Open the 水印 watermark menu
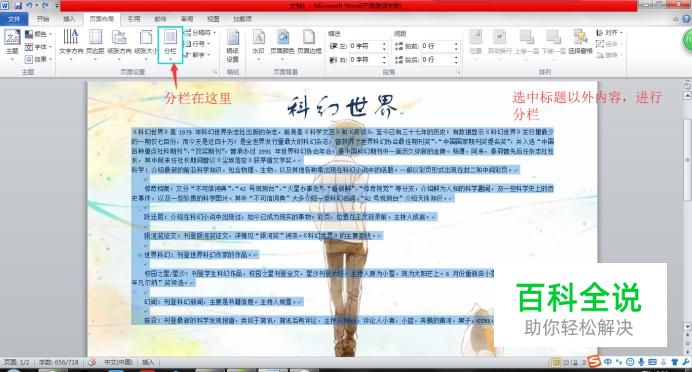Image resolution: width=692 pixels, height=372 pixels. click(258, 44)
